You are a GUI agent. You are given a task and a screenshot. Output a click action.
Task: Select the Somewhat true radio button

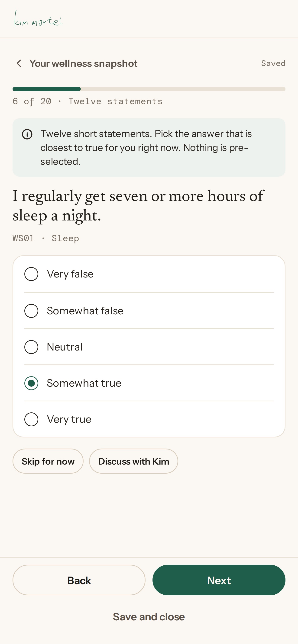[149, 383]
